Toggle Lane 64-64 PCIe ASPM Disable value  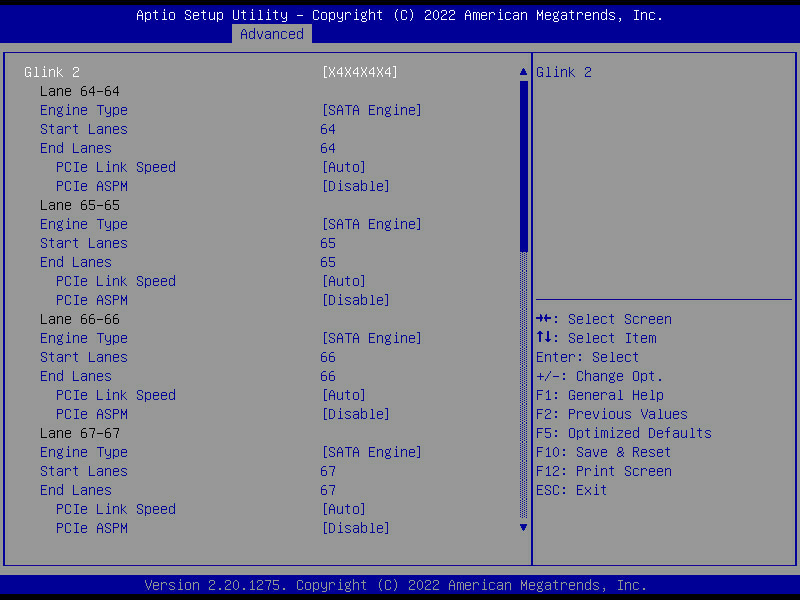(x=355, y=186)
